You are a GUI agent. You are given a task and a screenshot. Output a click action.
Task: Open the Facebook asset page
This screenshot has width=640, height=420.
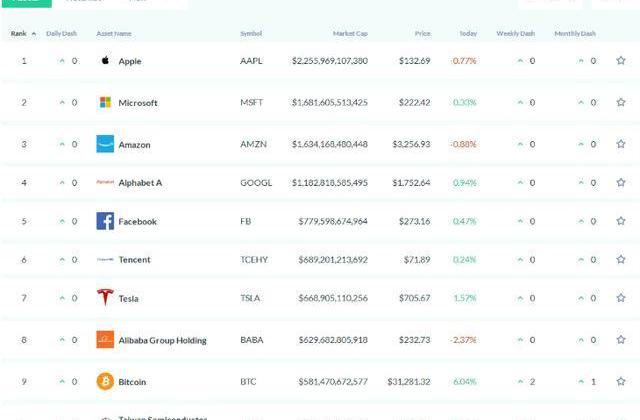click(138, 222)
